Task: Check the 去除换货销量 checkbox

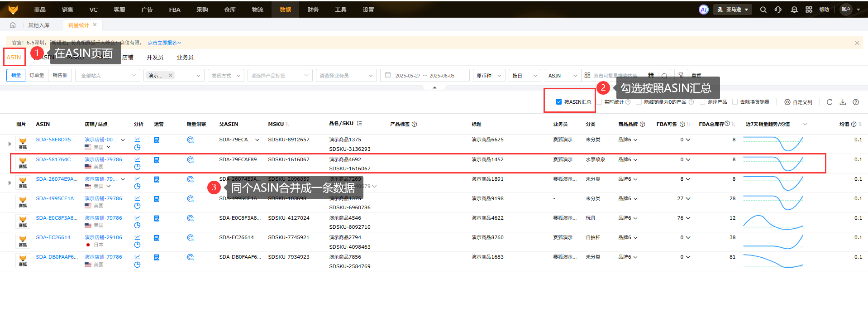Action: click(735, 102)
